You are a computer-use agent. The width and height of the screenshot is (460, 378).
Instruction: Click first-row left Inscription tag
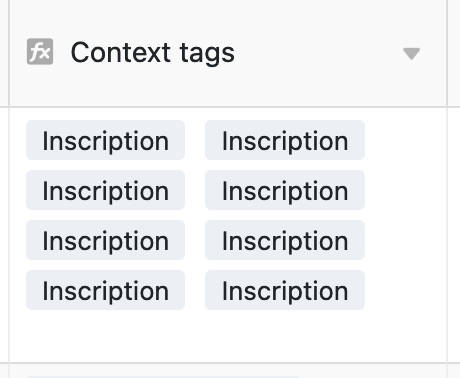click(x=105, y=140)
